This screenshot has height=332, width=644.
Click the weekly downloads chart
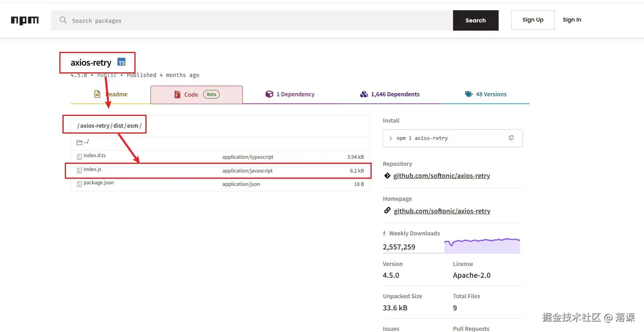click(x=482, y=246)
